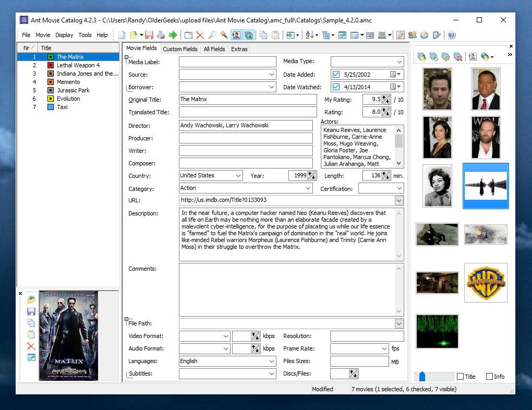Click the main toolbar Copy icon
The height and width of the screenshot is (410, 532).
point(263,35)
